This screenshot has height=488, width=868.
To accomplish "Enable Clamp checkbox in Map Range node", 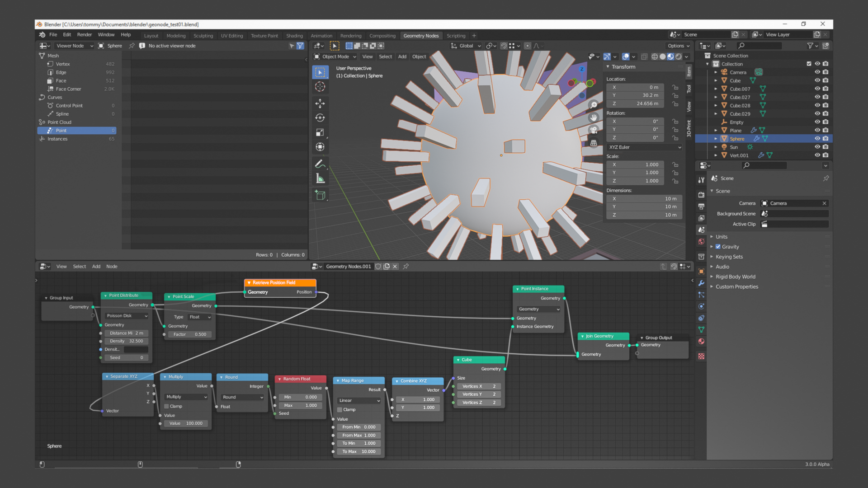I will tap(340, 410).
